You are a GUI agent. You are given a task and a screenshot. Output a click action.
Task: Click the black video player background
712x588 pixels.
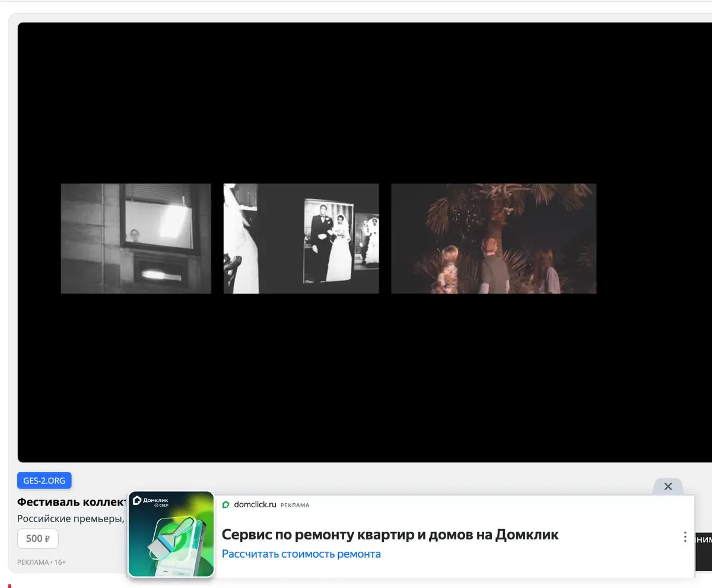pyautogui.click(x=365, y=380)
